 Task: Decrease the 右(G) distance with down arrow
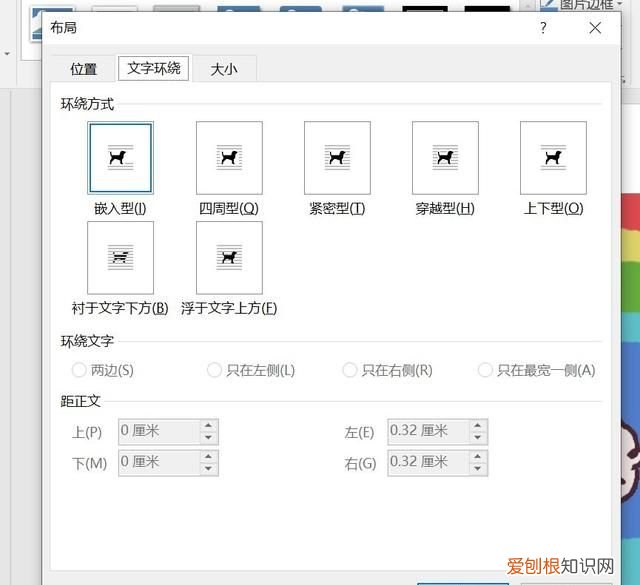pyautogui.click(x=478, y=469)
